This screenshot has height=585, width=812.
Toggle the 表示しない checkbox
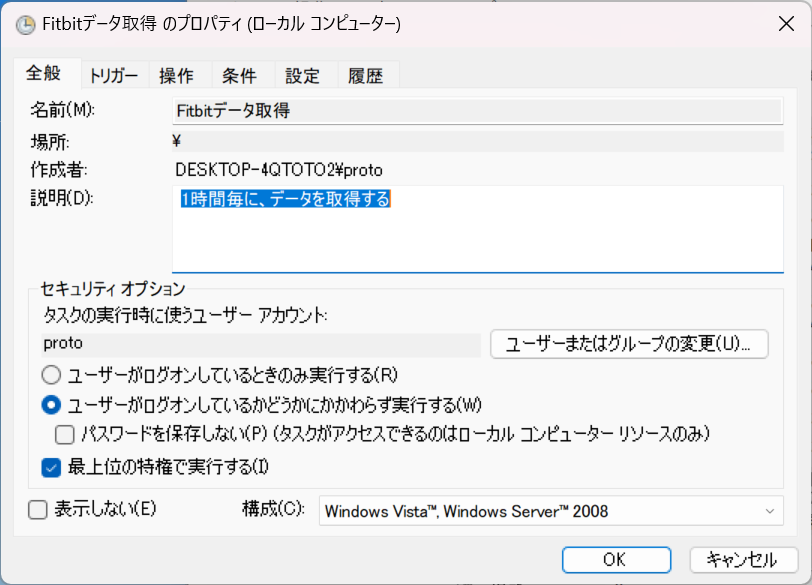pyautogui.click(x=38, y=510)
